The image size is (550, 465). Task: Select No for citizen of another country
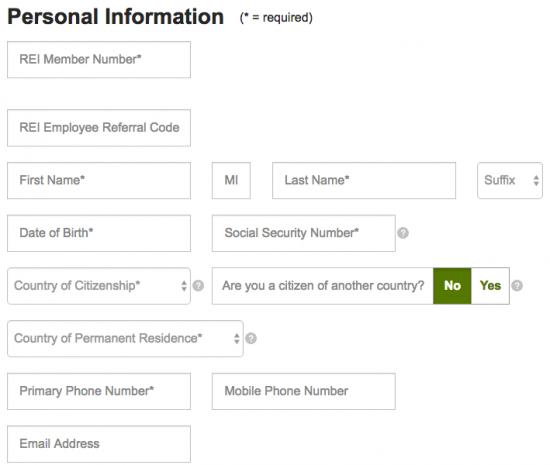(452, 286)
